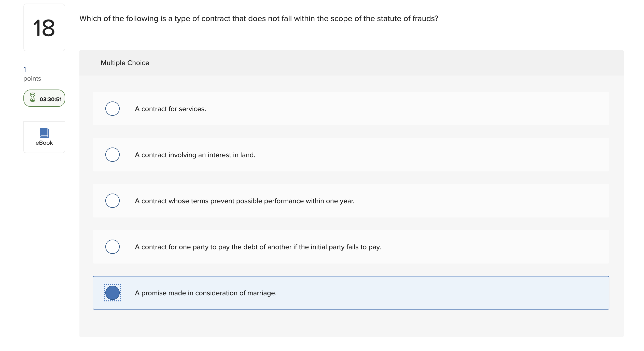Click the eBook card panel
The image size is (644, 351).
[44, 137]
